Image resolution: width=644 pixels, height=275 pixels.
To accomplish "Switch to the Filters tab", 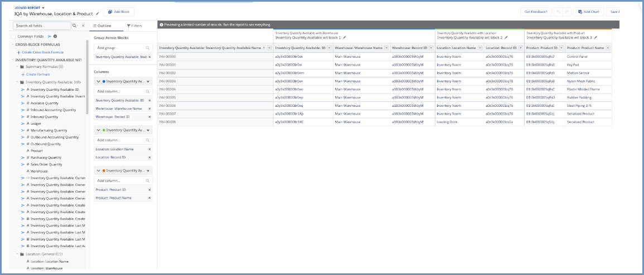I will click(x=134, y=26).
